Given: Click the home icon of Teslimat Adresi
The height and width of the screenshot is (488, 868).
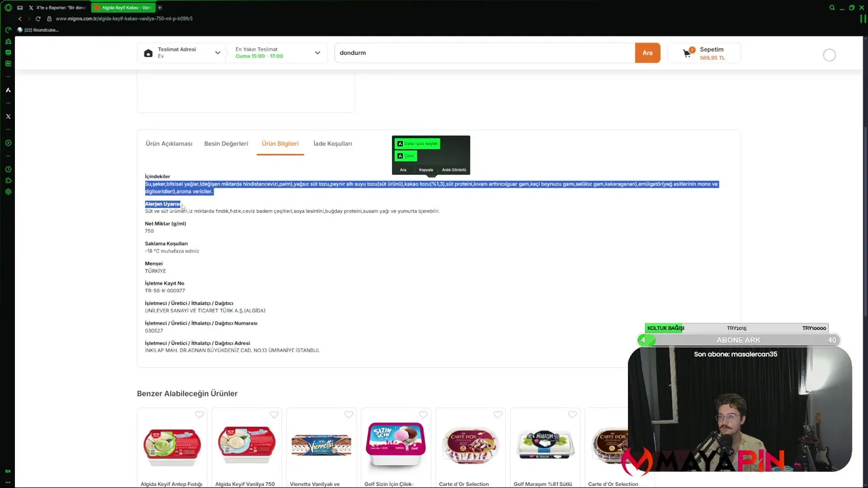Looking at the screenshot, I should [149, 53].
